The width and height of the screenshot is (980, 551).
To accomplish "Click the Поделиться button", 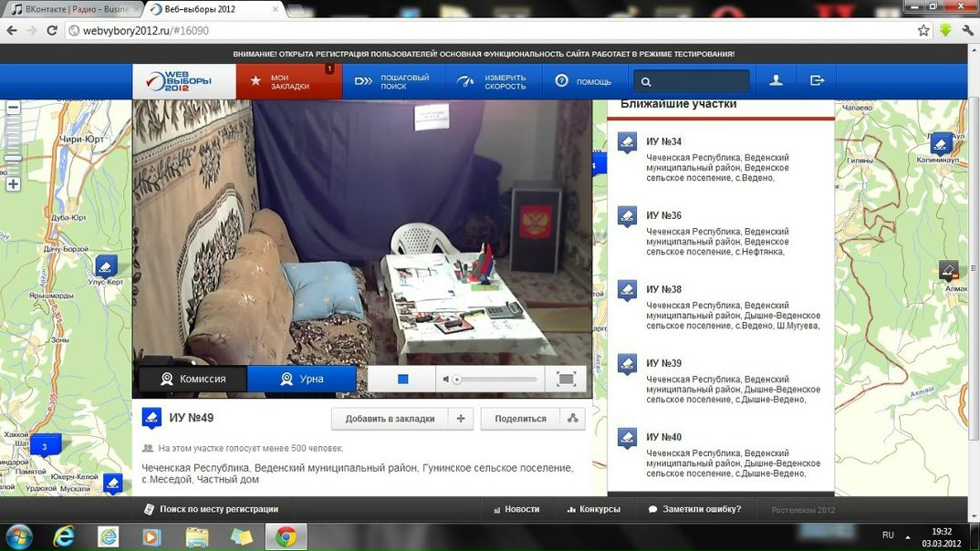I will [520, 419].
